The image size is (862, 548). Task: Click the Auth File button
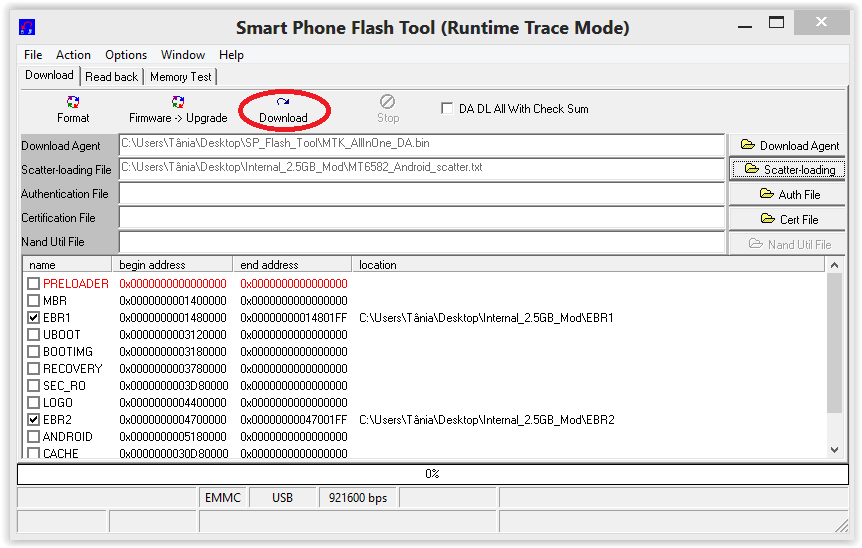click(x=787, y=194)
